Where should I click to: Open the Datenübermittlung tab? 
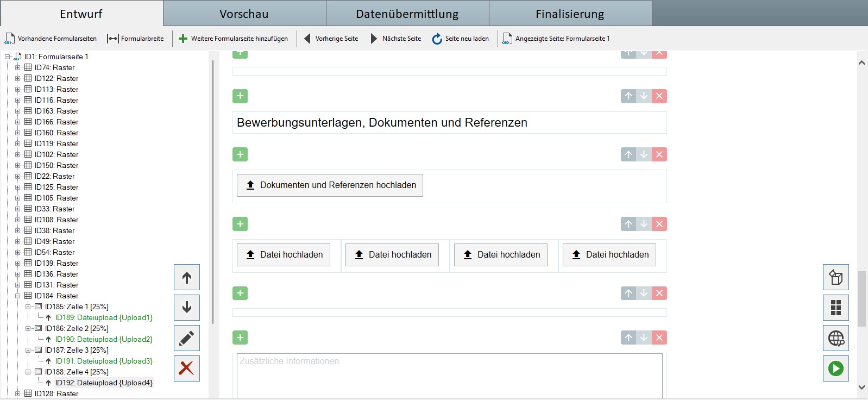coord(407,14)
